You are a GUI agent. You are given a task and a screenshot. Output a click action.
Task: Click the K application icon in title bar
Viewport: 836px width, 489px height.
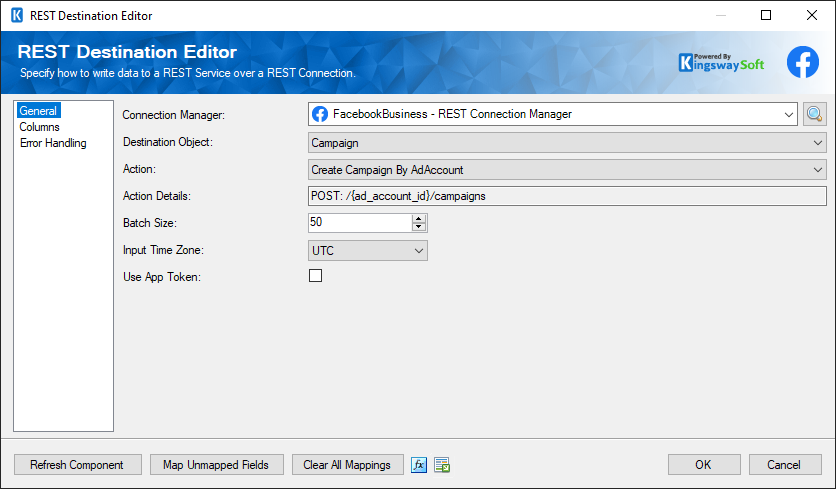pos(17,15)
